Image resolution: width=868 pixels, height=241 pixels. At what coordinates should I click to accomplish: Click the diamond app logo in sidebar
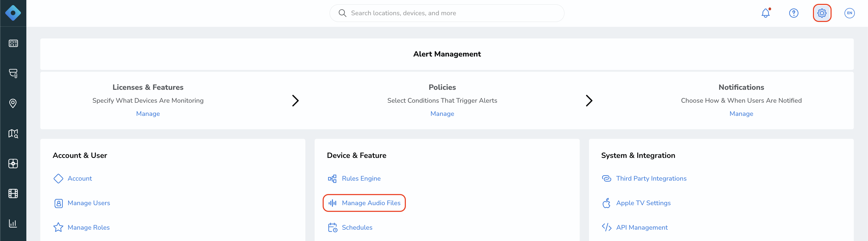(x=13, y=13)
